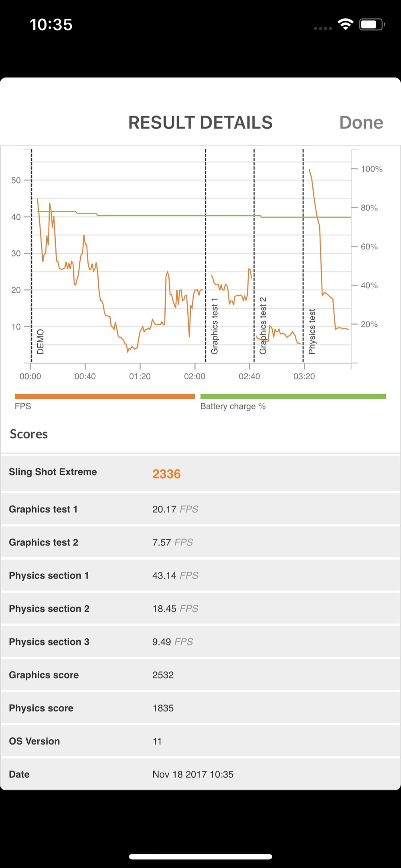Tap the 10:35 status bar clock

(51, 25)
